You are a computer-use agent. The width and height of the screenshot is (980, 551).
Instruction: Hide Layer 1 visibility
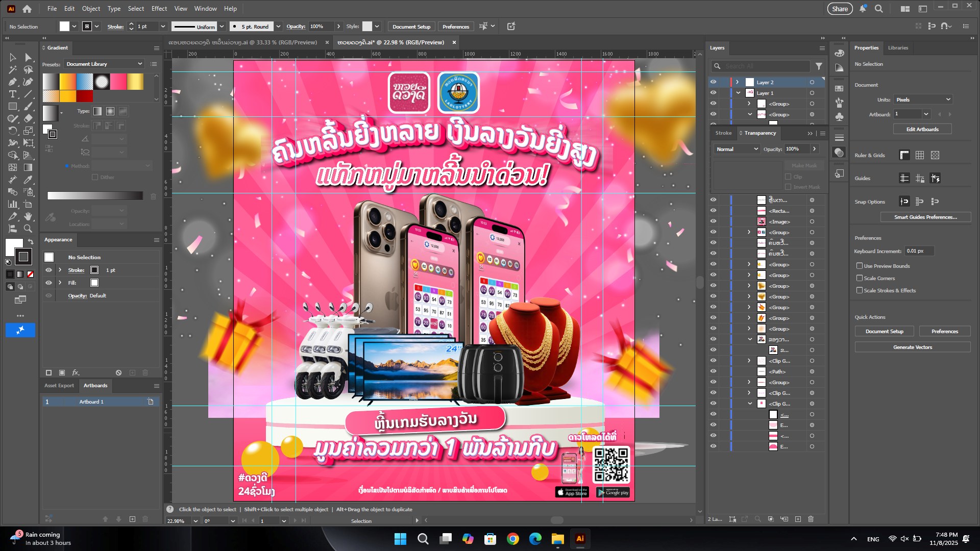[x=714, y=93]
